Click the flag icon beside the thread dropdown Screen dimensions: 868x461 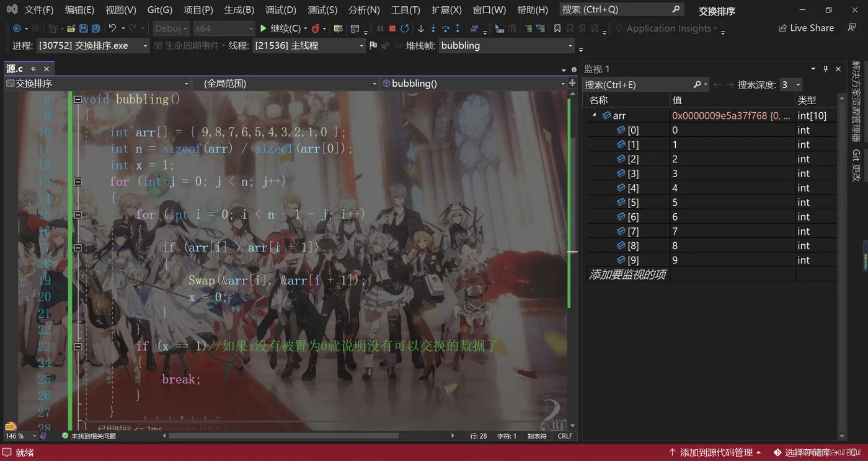point(373,46)
